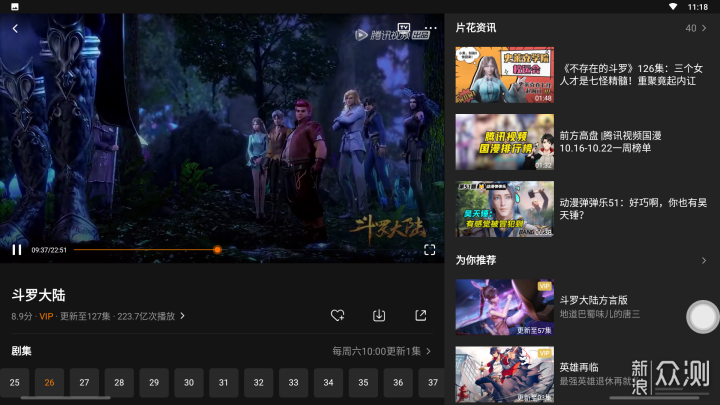Click the 斗罗大陆 show title
This screenshot has width=720, height=405.
click(39, 295)
